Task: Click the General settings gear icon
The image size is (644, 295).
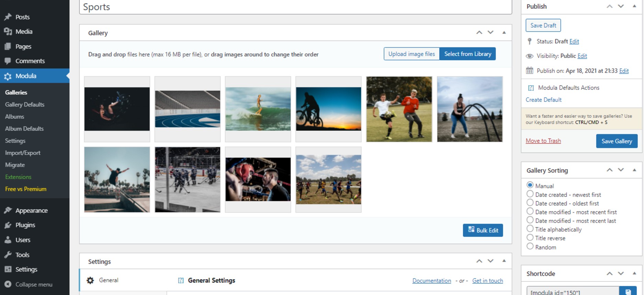Action: [x=90, y=281]
